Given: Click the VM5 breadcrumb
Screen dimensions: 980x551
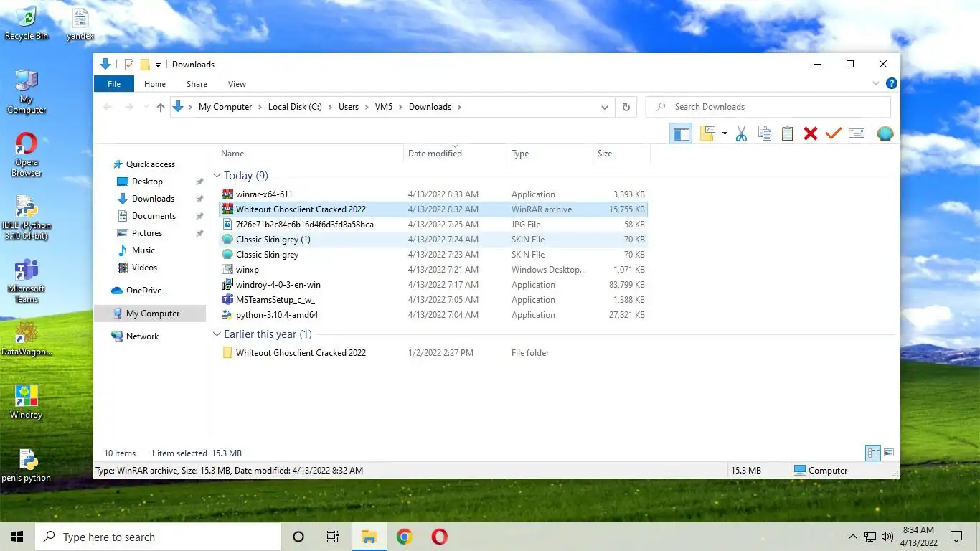Looking at the screenshot, I should click(x=383, y=107).
